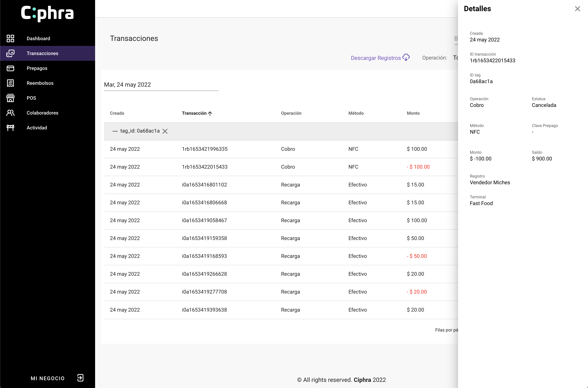588x388 pixels.
Task: Go to the Colaboradores section
Action: 43,113
